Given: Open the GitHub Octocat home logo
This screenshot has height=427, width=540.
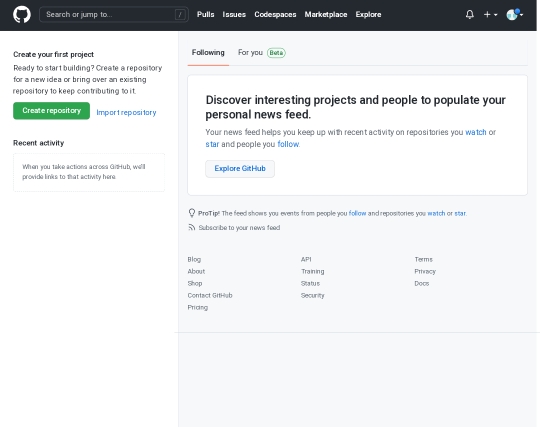Looking at the screenshot, I should [22, 14].
